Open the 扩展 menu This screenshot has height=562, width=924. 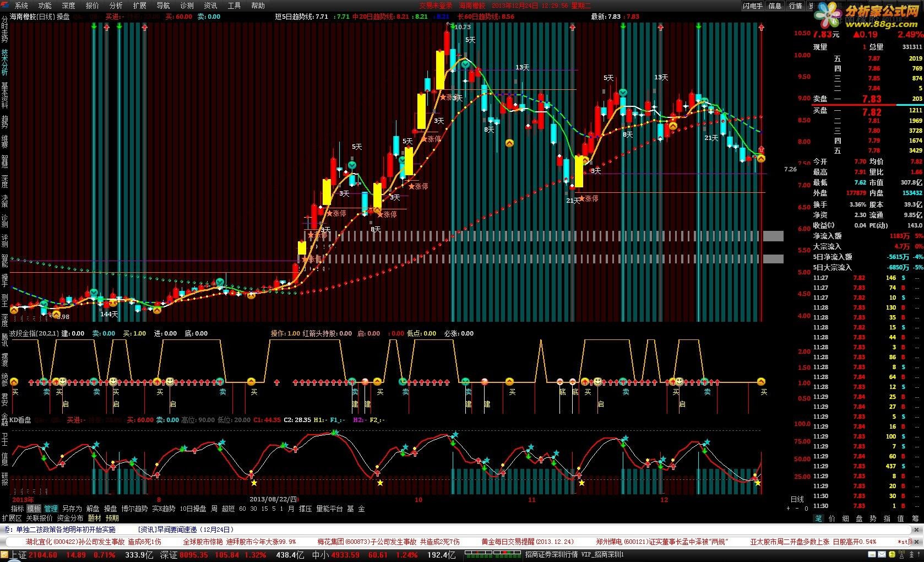139,6
